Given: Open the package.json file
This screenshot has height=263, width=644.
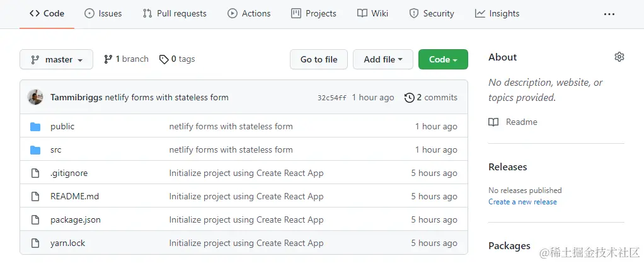Looking at the screenshot, I should pyautogui.click(x=76, y=220).
